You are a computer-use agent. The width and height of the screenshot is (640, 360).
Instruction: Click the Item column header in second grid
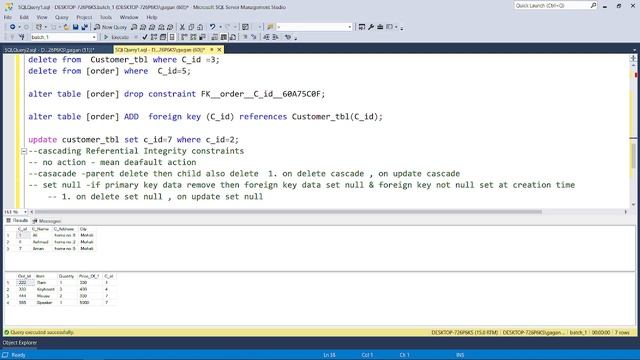pos(45,276)
